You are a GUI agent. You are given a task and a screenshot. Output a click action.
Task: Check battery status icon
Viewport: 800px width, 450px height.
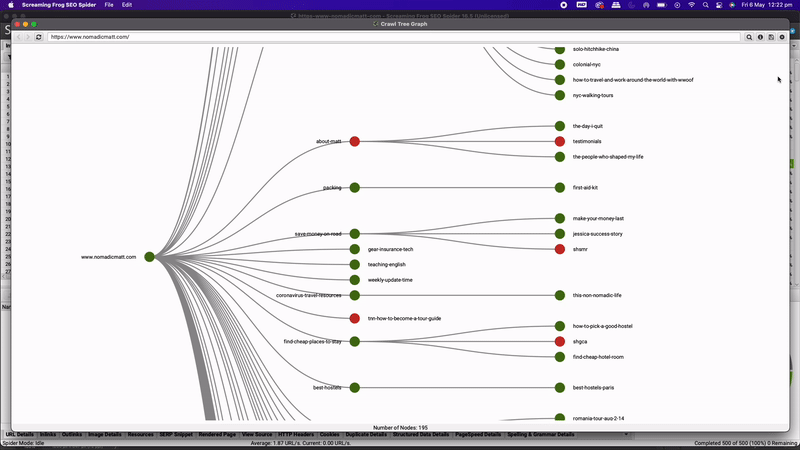pyautogui.click(x=662, y=5)
